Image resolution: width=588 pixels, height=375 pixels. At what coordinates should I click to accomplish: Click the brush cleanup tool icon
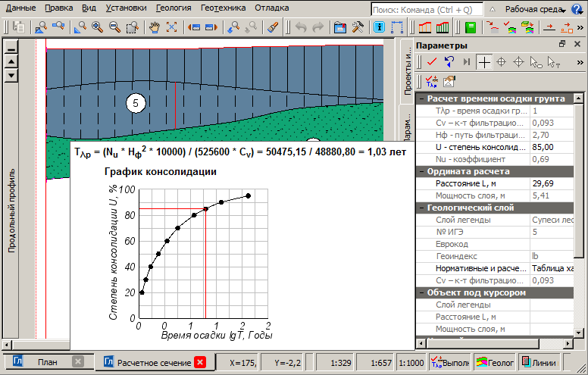pyautogui.click(x=274, y=27)
